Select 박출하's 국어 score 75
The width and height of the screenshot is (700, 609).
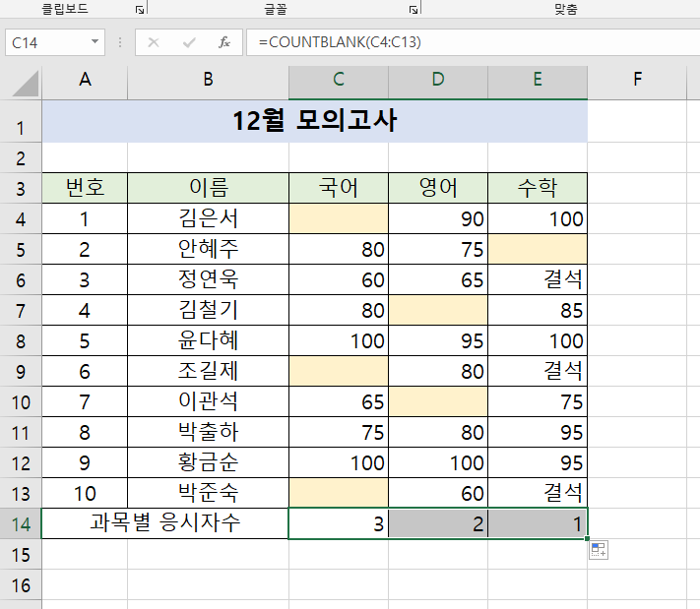[339, 432]
